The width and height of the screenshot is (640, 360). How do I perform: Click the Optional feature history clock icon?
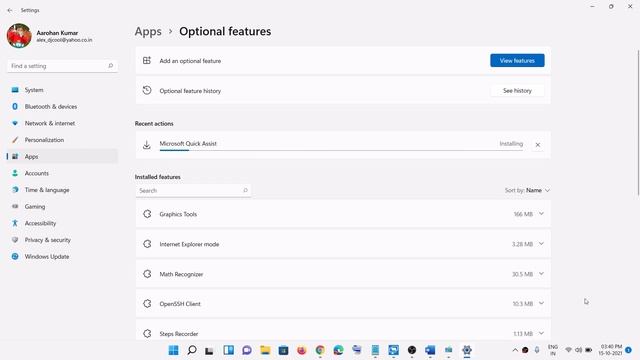coord(147,90)
